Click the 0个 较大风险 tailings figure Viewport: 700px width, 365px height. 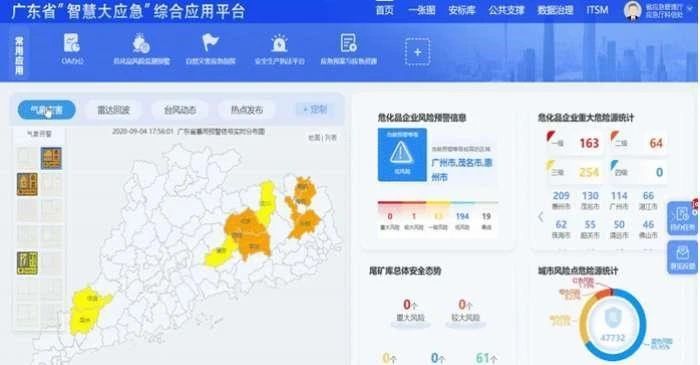click(x=465, y=310)
